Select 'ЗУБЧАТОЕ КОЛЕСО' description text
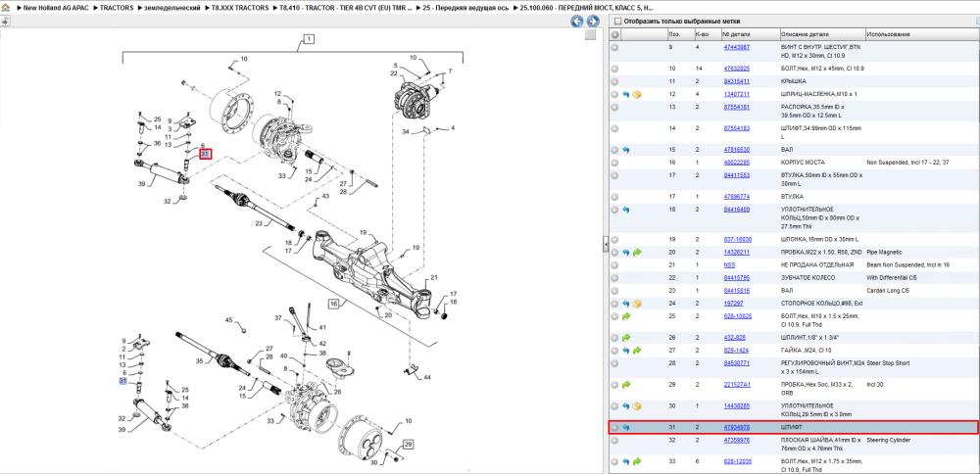 pos(809,277)
